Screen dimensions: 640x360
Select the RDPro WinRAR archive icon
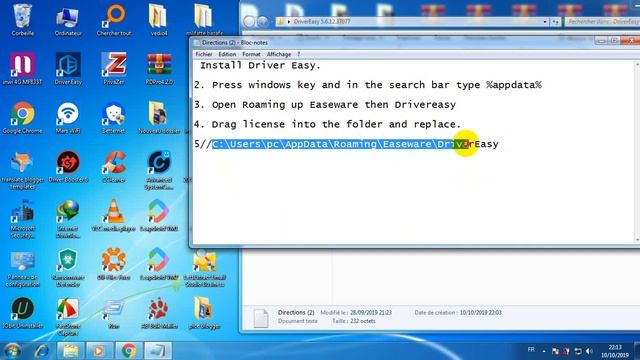click(x=159, y=69)
